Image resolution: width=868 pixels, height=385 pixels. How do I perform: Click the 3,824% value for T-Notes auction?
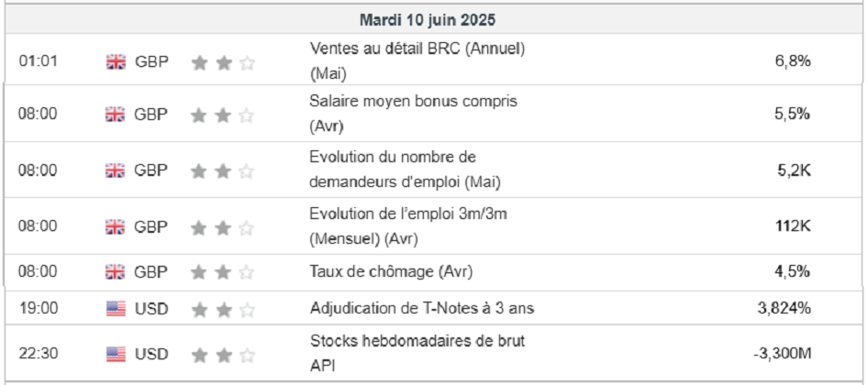point(784,309)
